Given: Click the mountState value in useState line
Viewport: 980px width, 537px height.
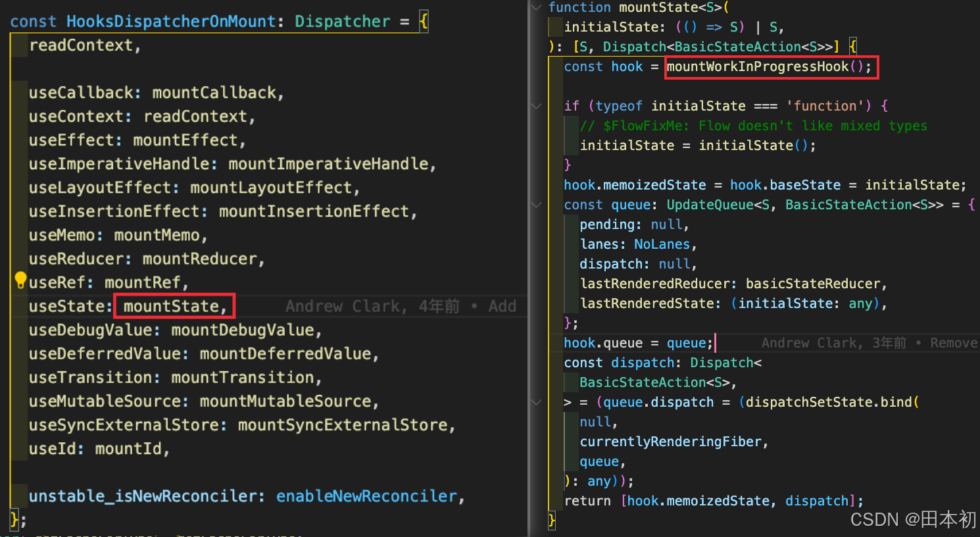Looking at the screenshot, I should click(171, 306).
